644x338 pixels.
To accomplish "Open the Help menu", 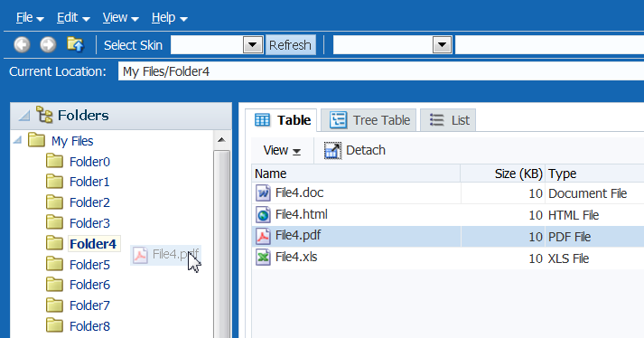I will click(169, 18).
